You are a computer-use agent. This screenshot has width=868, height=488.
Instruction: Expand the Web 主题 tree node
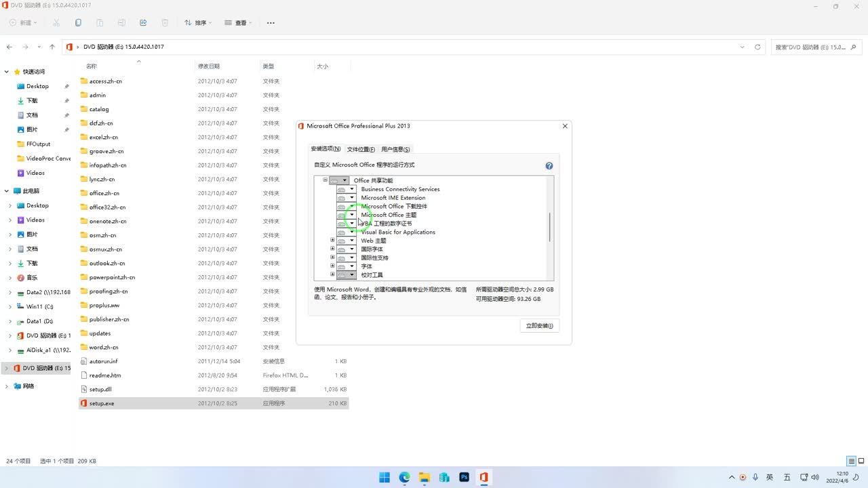[x=332, y=240]
